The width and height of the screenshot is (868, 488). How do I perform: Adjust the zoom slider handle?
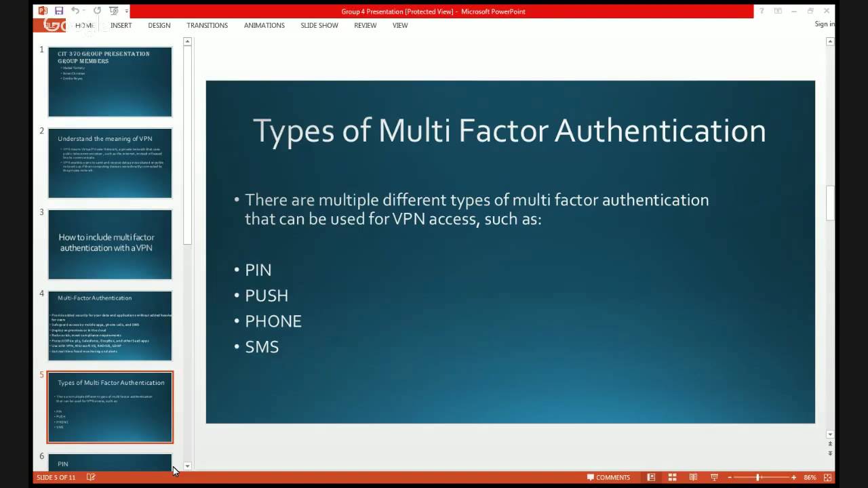pyautogui.click(x=757, y=477)
